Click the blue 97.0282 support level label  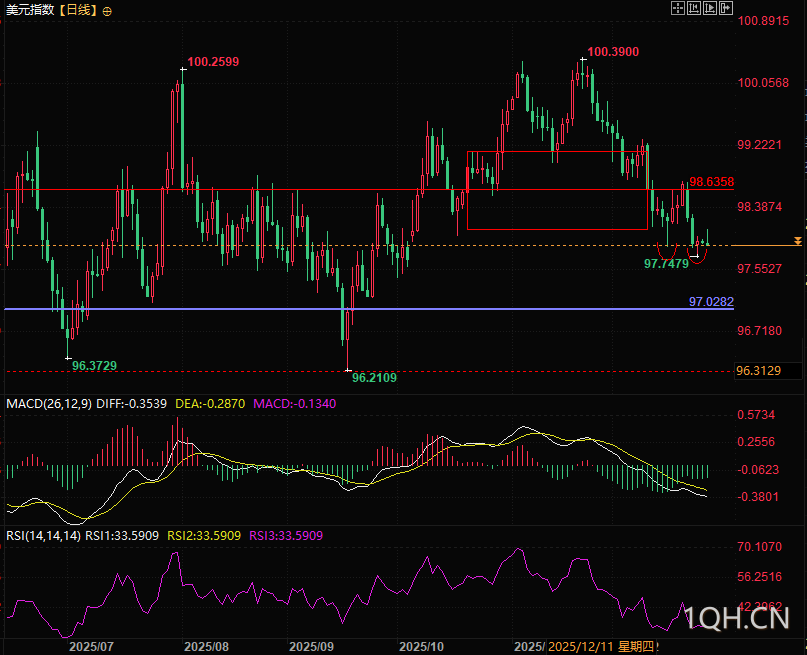click(x=711, y=302)
